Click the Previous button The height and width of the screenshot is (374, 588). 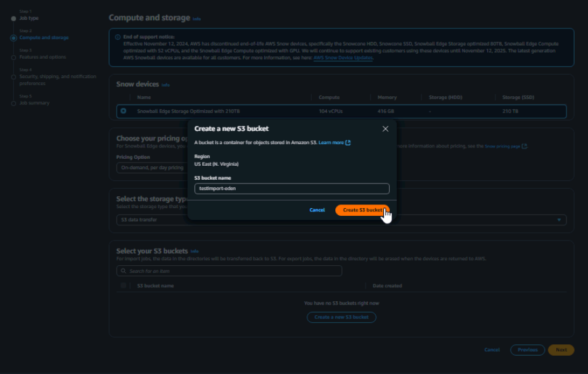(x=527, y=350)
